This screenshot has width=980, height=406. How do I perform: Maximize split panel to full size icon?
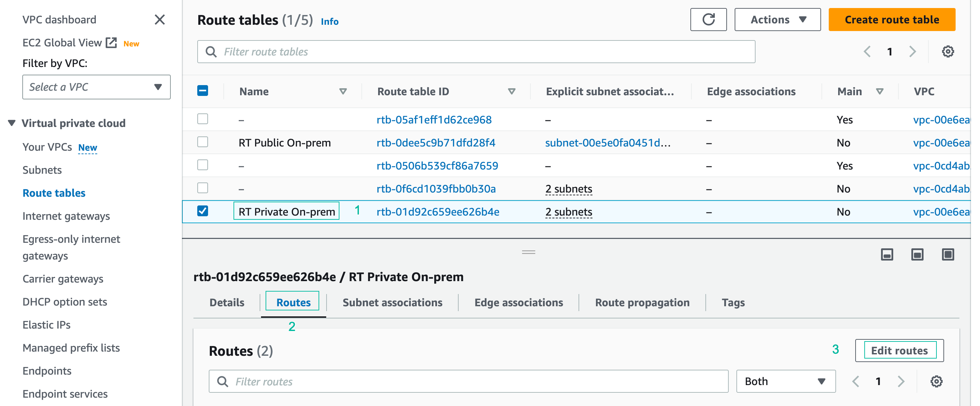(x=947, y=254)
